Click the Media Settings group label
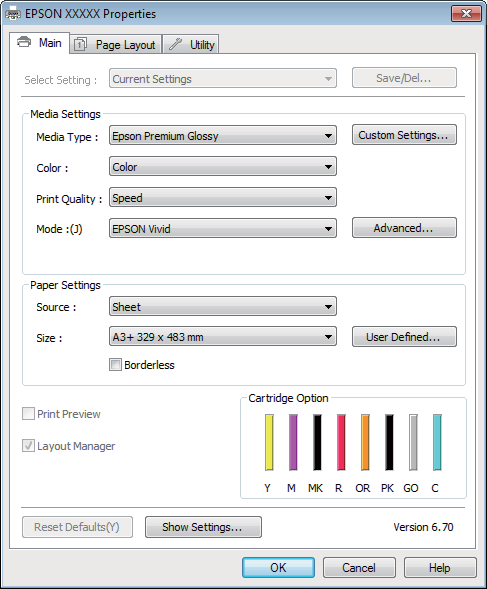 pos(65,114)
